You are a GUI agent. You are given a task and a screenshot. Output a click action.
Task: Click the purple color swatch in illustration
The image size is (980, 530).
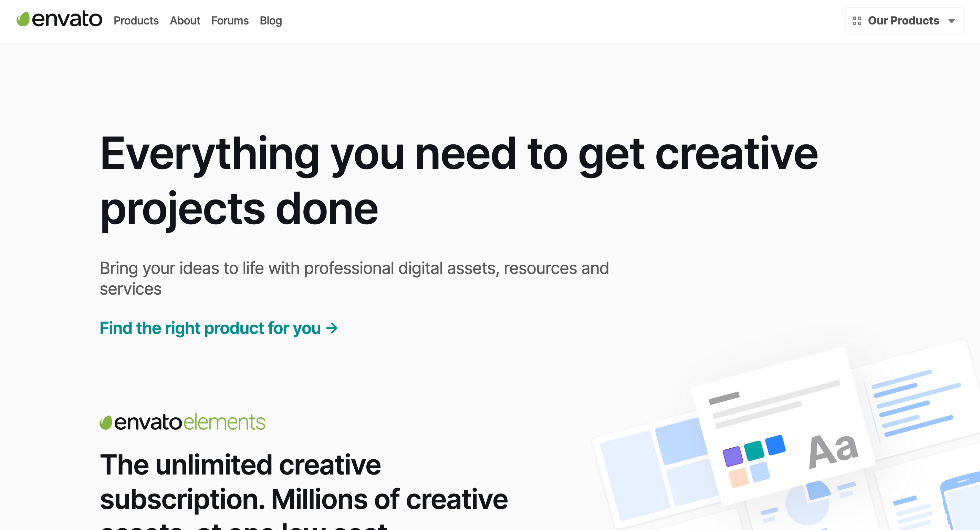tap(733, 456)
